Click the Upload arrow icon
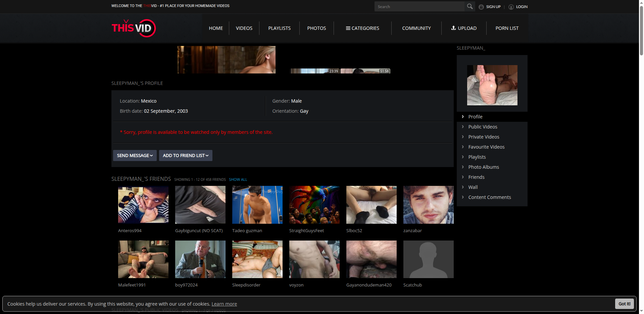Viewport: 644px width, 314px height. click(x=453, y=28)
